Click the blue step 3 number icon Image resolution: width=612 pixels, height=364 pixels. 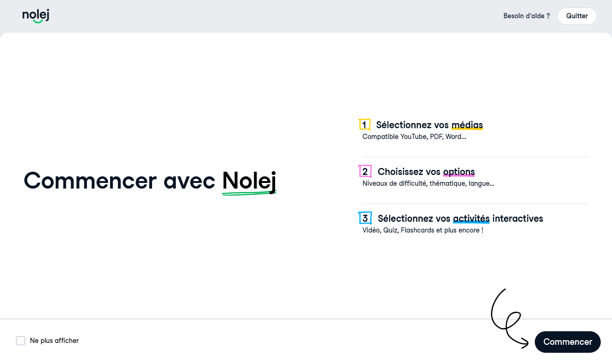[x=365, y=218]
